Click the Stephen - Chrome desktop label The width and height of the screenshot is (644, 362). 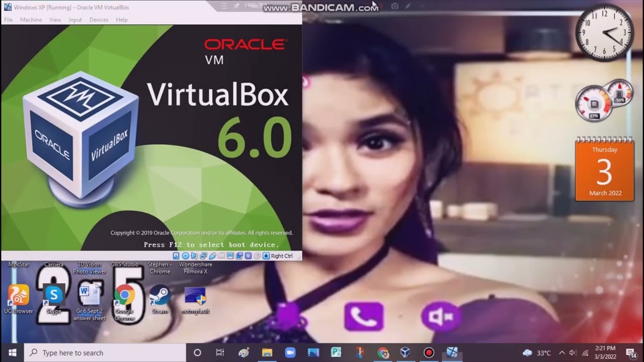click(x=160, y=268)
